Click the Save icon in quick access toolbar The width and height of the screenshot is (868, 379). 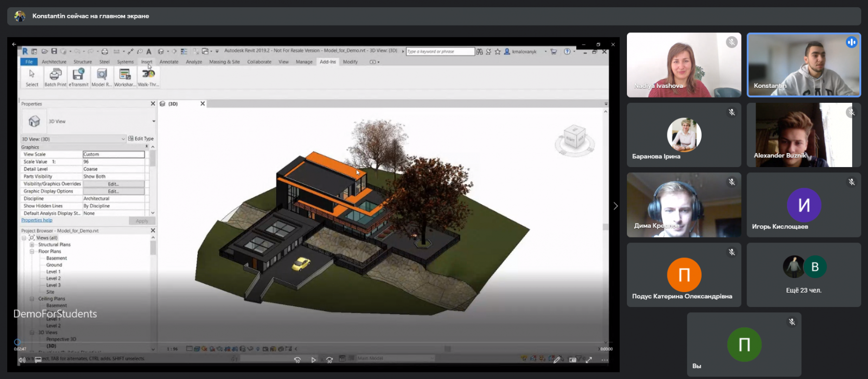(54, 51)
